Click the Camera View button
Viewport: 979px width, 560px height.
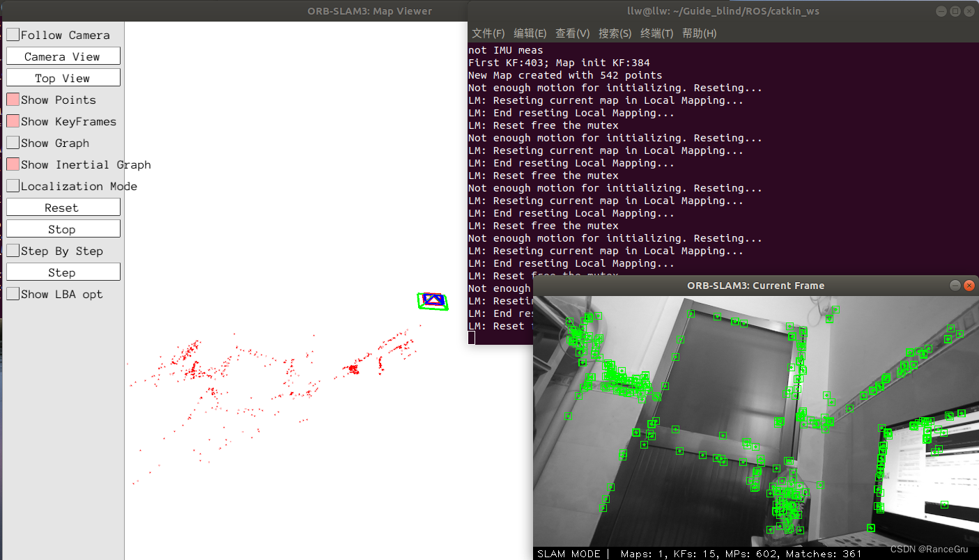pyautogui.click(x=63, y=56)
